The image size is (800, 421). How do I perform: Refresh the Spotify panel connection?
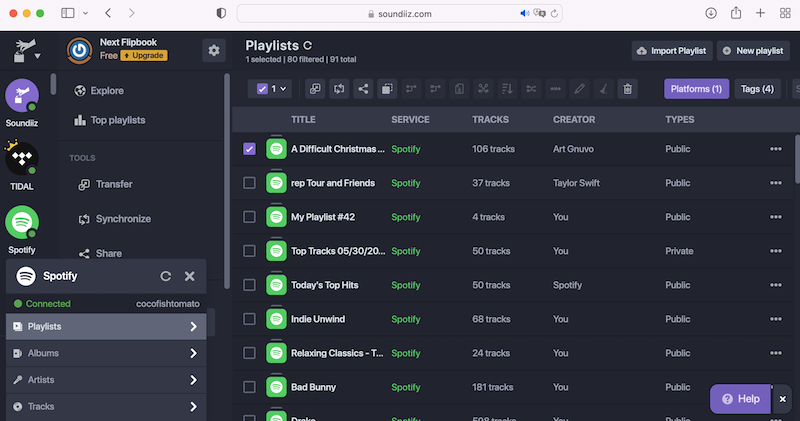click(x=166, y=277)
